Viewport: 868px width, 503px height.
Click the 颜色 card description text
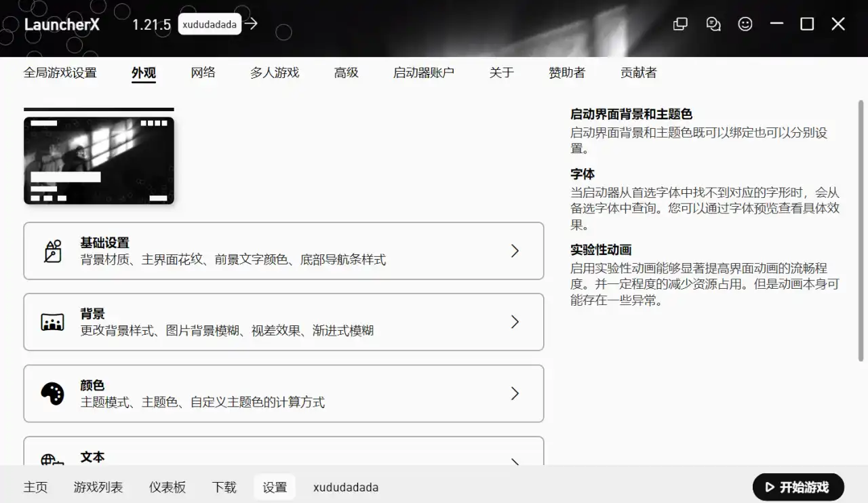(x=203, y=402)
